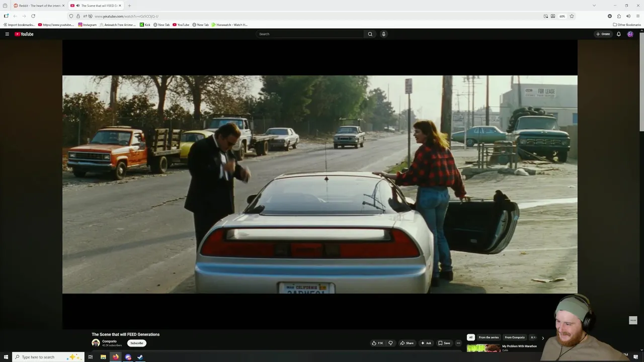Open a new browser tab

click(x=129, y=6)
